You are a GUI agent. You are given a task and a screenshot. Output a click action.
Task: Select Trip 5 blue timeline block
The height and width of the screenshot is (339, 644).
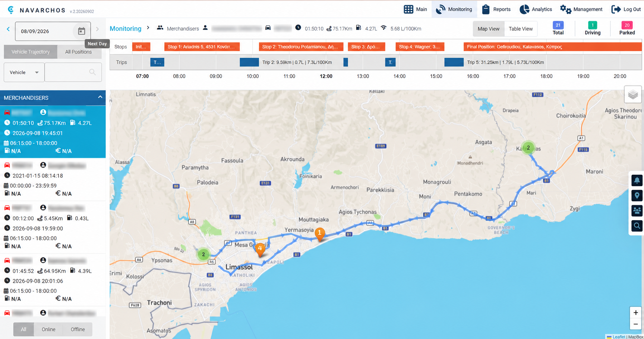pos(454,62)
